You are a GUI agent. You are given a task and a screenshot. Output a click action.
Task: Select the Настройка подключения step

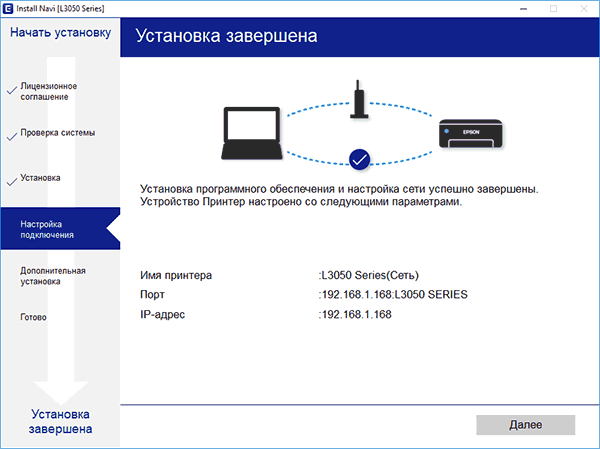click(x=60, y=229)
